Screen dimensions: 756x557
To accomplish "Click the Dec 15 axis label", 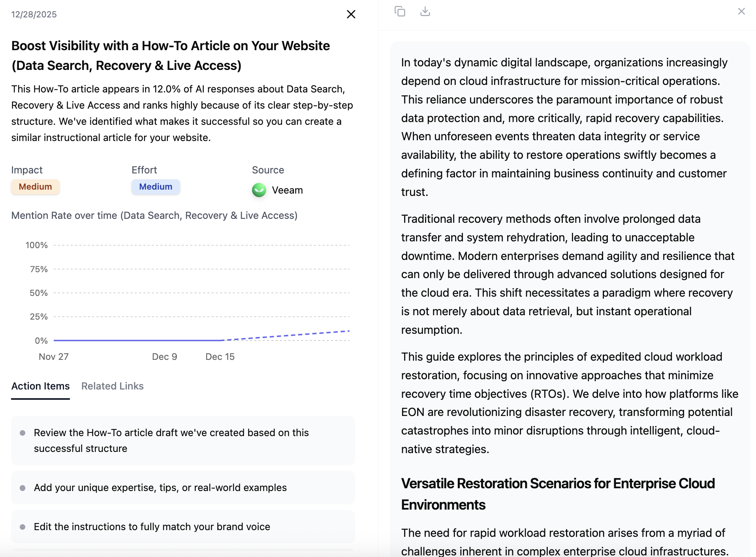I will tap(220, 356).
